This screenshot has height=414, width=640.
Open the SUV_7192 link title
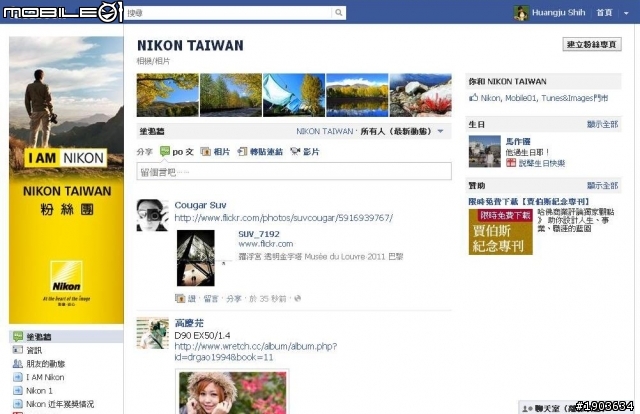(259, 234)
